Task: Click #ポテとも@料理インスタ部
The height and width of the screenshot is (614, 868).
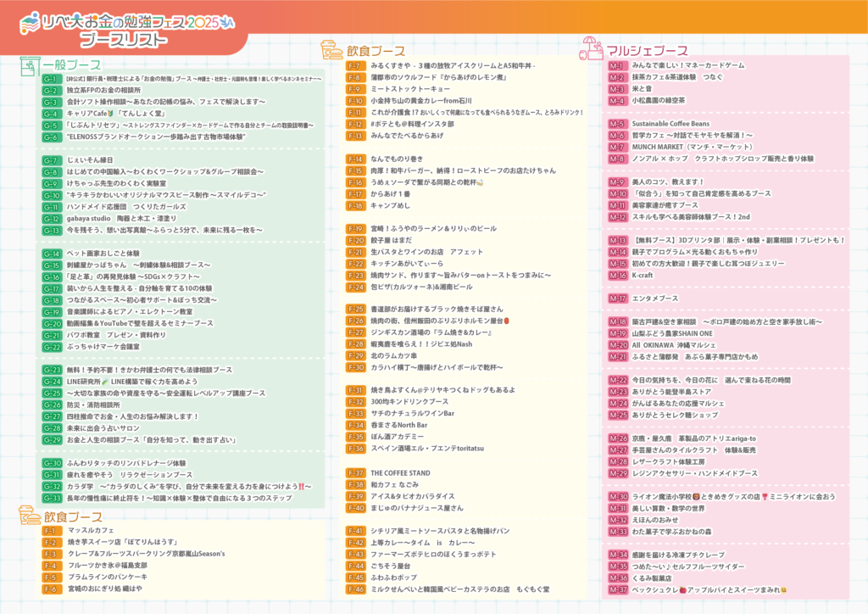Action: pos(400,124)
